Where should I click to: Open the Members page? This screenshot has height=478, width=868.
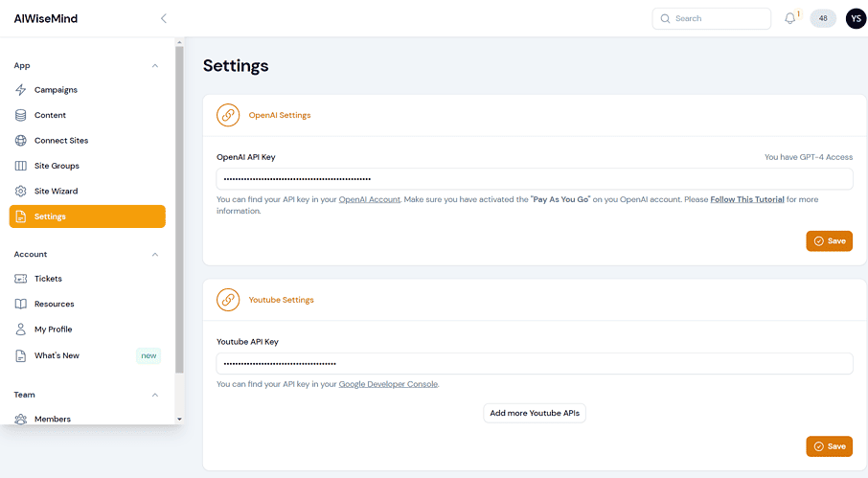click(x=87, y=419)
